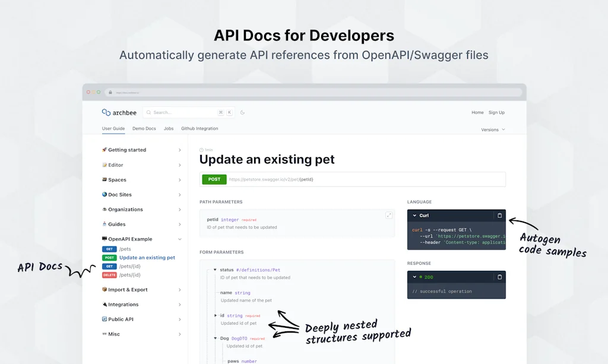
Task: Click the globe icon beside Doc Sites
Action: point(104,194)
